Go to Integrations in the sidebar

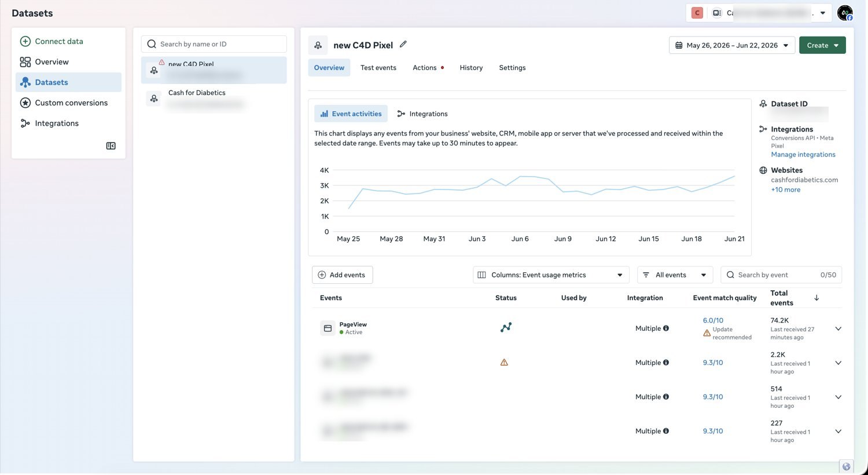pos(68,123)
